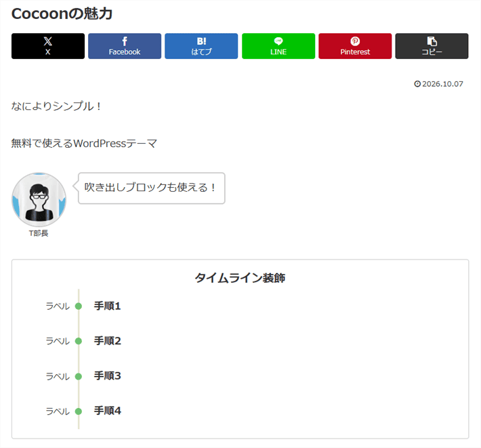Click the なによりシンプル！ paragraph
Screen dimensions: 481x448
click(x=56, y=106)
